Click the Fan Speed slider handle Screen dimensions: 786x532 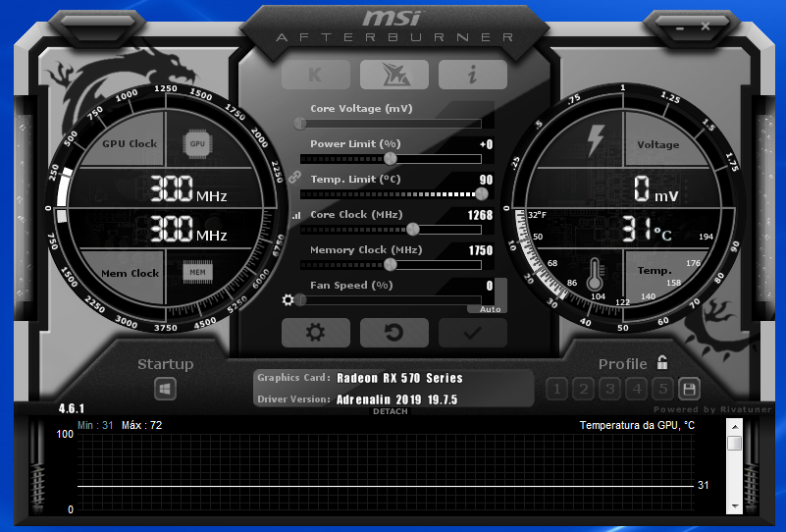[x=300, y=299]
